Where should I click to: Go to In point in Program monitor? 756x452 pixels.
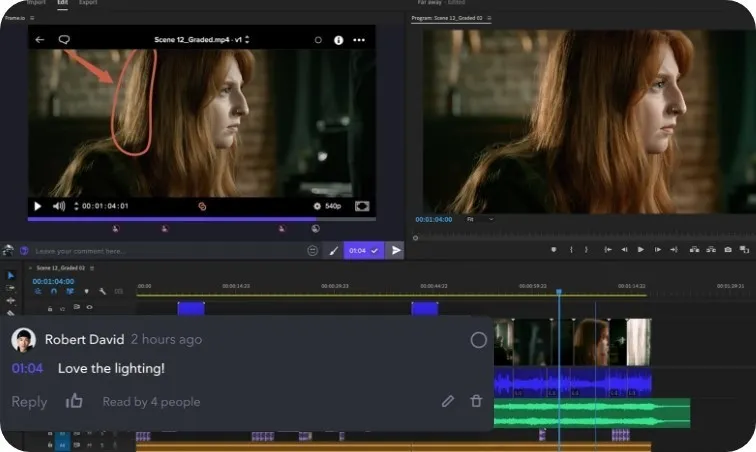click(x=608, y=249)
